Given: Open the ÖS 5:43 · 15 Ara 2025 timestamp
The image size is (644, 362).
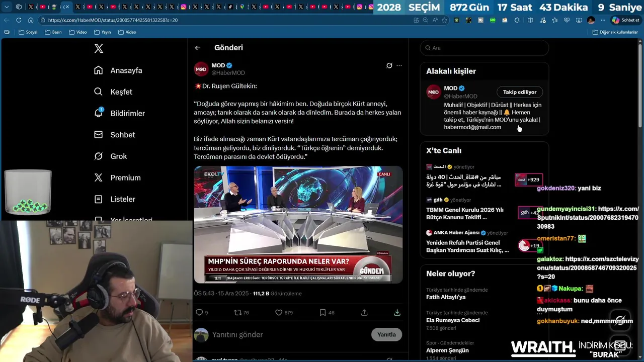Looking at the screenshot, I should [x=221, y=293].
